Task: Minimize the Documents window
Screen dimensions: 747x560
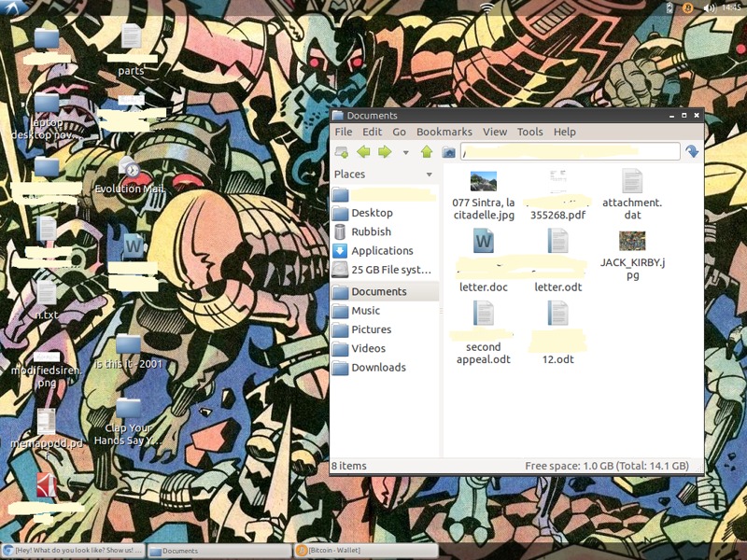Action: pos(671,116)
